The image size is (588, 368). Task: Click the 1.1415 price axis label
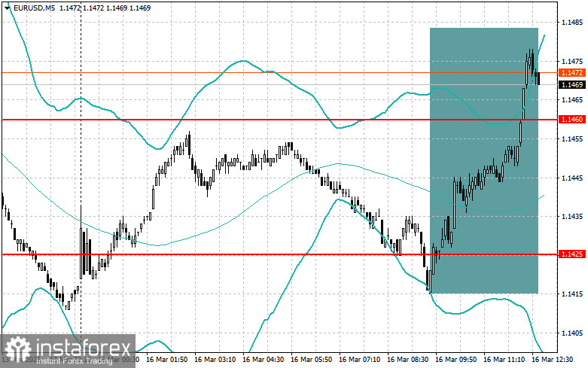[x=572, y=293]
